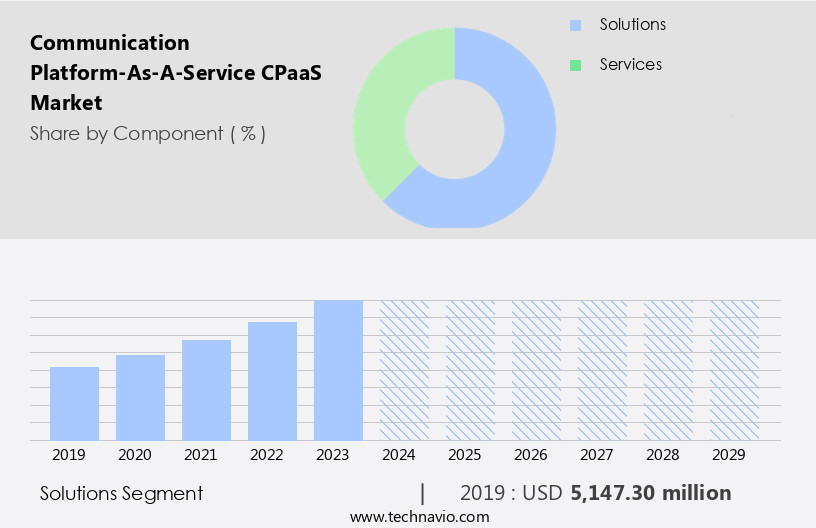The height and width of the screenshot is (528, 816).
Task: Click the USD 5,147.30 million value
Action: [650, 493]
